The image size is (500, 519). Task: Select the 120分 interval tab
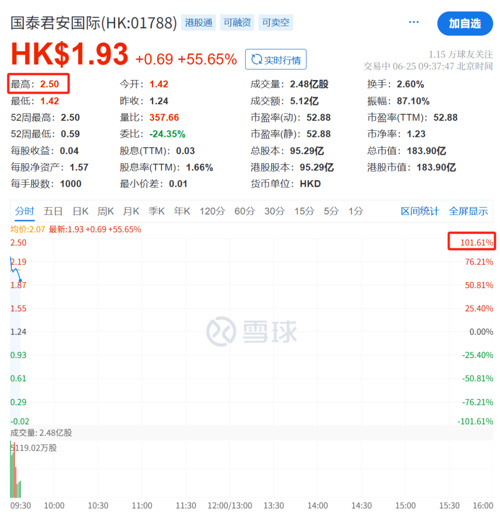click(212, 211)
